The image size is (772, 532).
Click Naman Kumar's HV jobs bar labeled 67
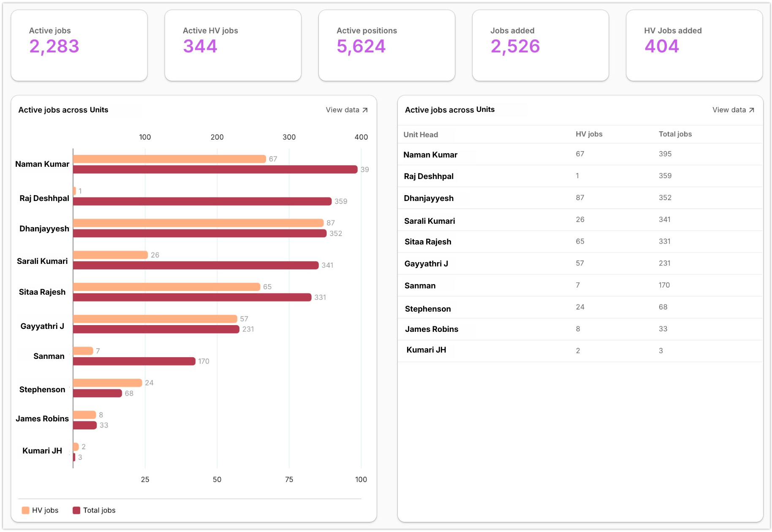[169, 159]
